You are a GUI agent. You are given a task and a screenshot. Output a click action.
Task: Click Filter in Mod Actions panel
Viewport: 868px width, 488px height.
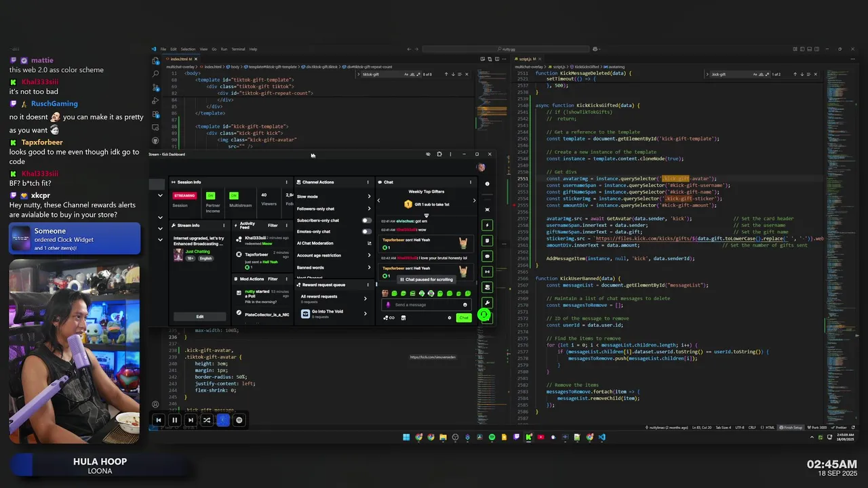point(273,279)
